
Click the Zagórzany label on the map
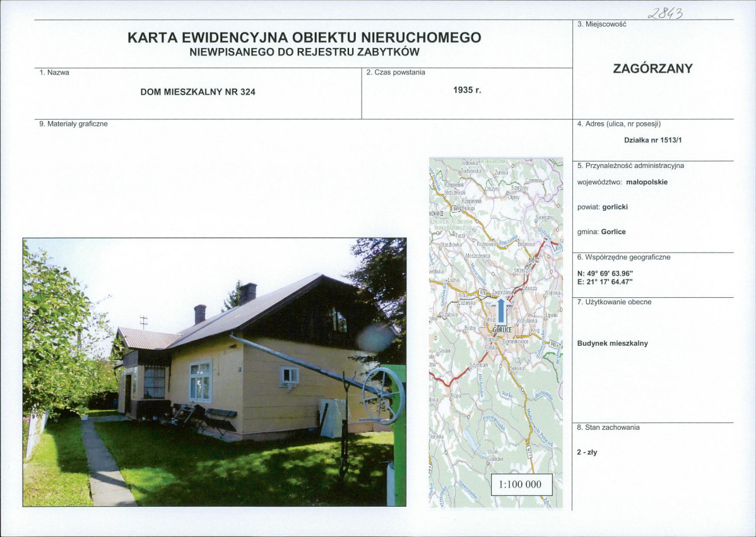tap(501, 293)
